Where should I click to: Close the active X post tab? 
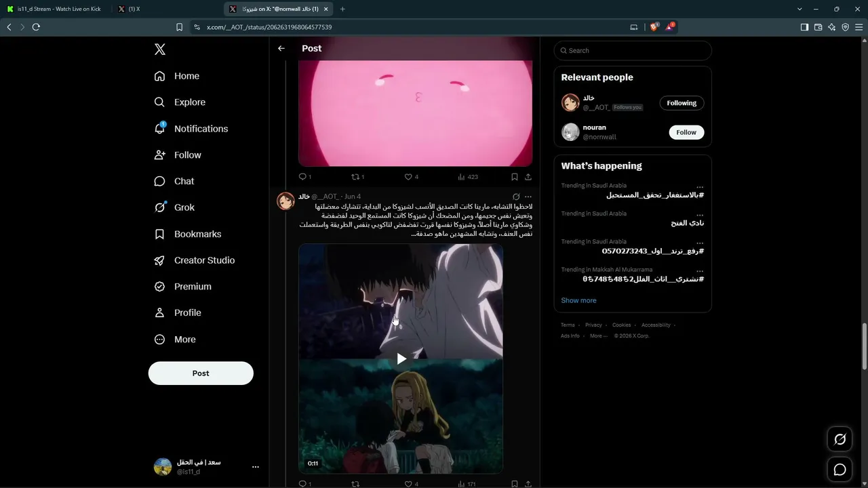click(325, 9)
